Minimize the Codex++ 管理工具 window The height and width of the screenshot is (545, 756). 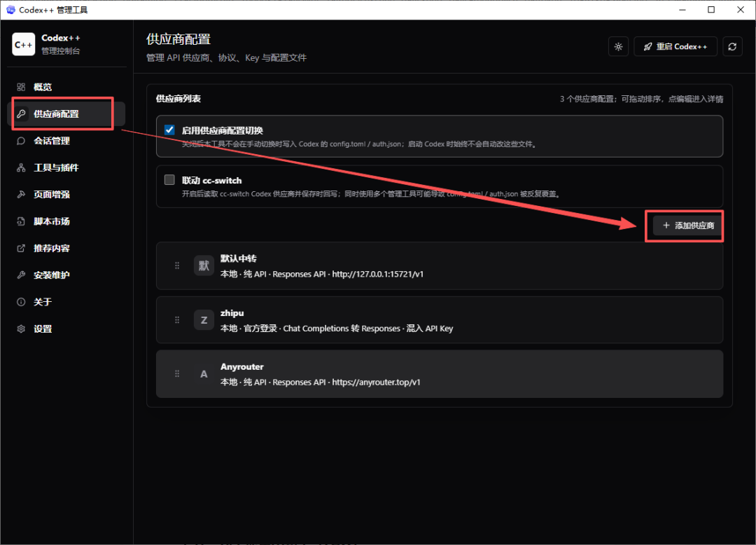tap(682, 10)
